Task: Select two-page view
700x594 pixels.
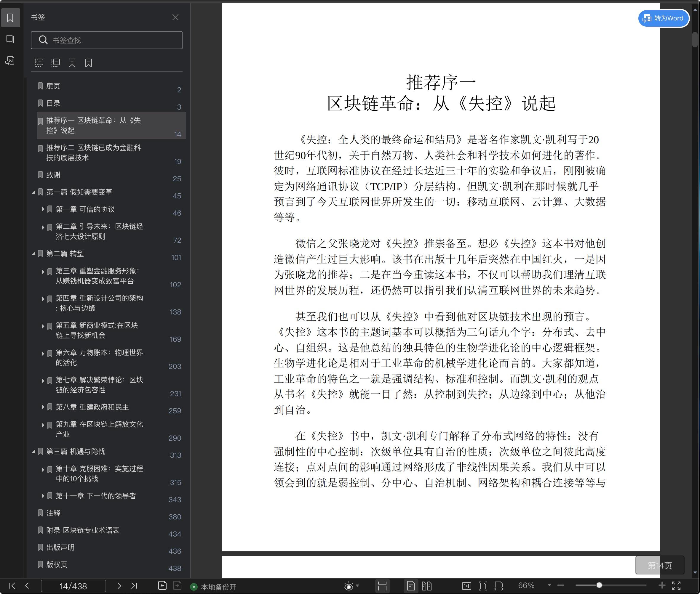Action: click(x=427, y=586)
